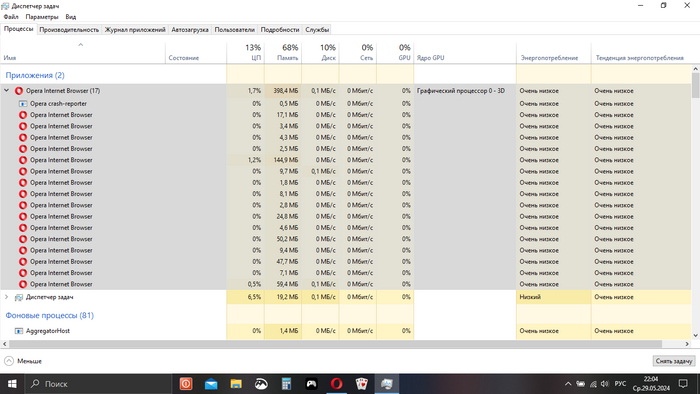Open the Mail app from the taskbar
Image resolution: width=700 pixels, height=394 pixels.
point(211,384)
